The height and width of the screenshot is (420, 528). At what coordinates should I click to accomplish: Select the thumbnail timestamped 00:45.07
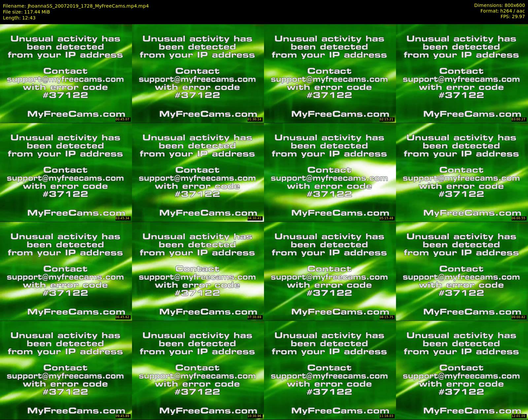66,73
